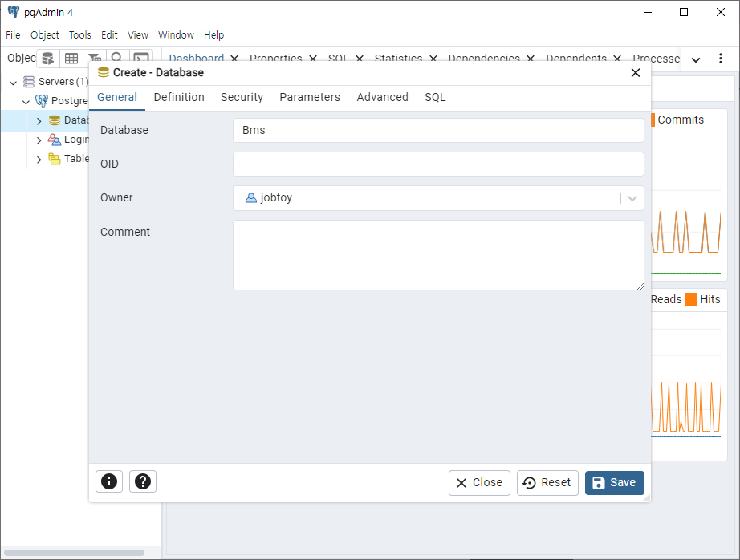Switch to the dialog's SQL tab

435,97
